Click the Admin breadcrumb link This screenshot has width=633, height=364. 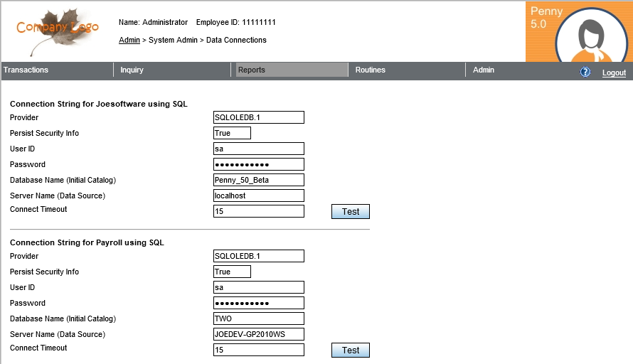129,40
